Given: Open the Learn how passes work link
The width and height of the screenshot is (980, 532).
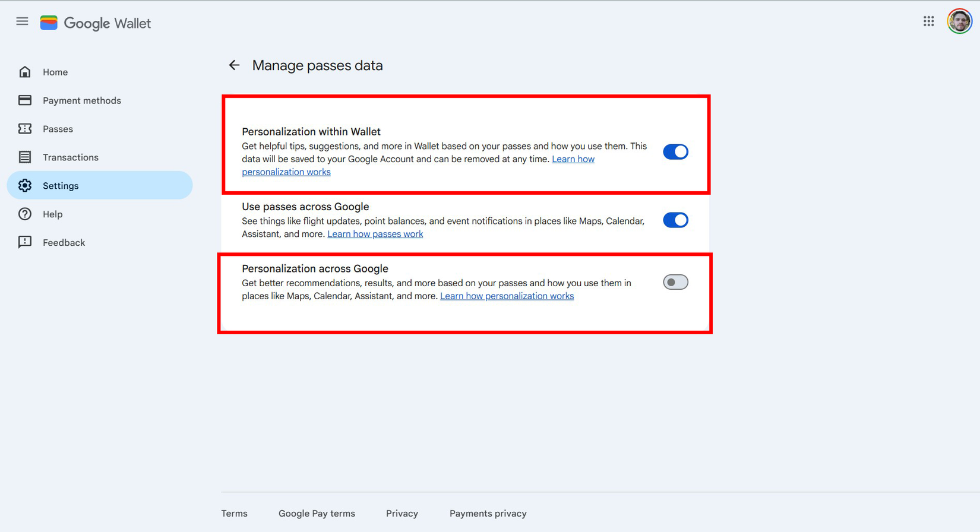Looking at the screenshot, I should 375,234.
